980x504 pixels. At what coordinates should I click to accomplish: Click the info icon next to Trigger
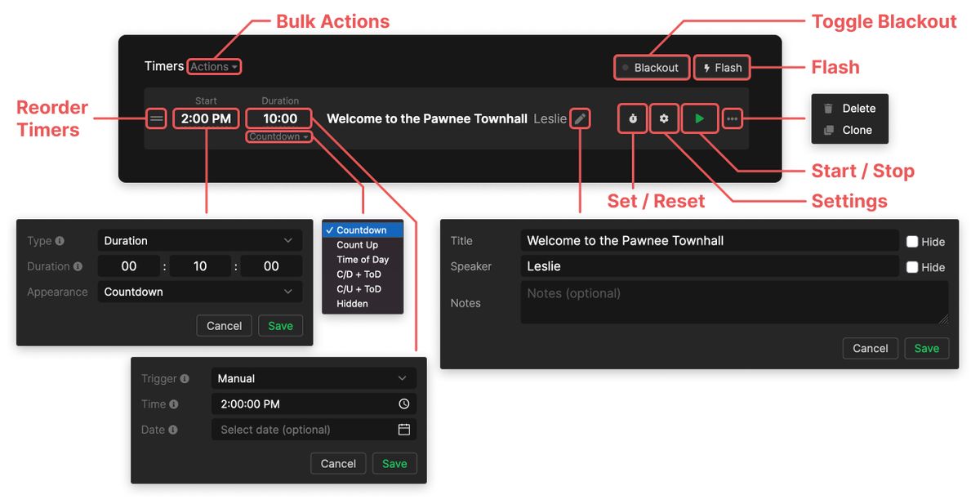pyautogui.click(x=185, y=379)
